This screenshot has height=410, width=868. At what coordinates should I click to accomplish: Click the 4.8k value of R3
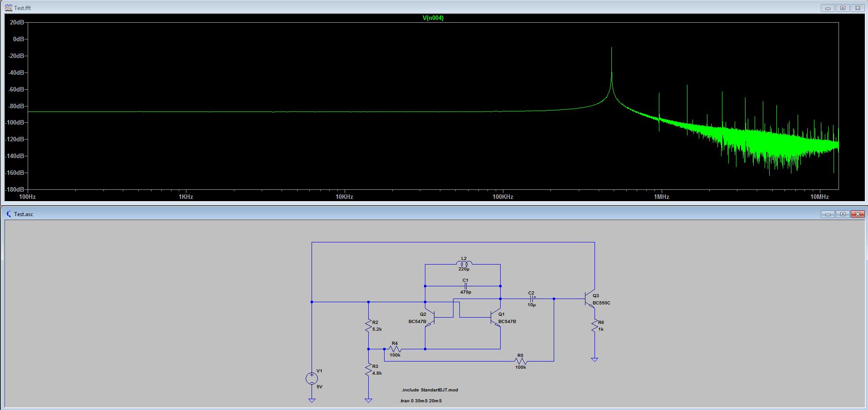click(377, 373)
